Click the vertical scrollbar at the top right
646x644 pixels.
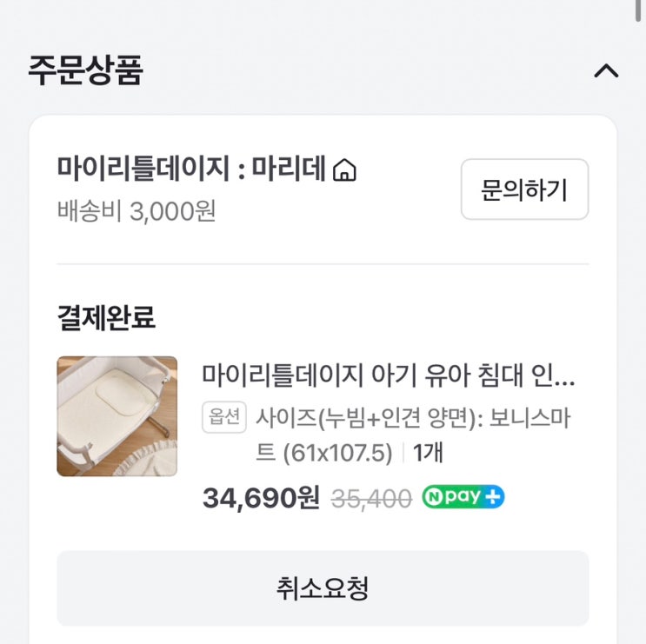tap(641, 10)
